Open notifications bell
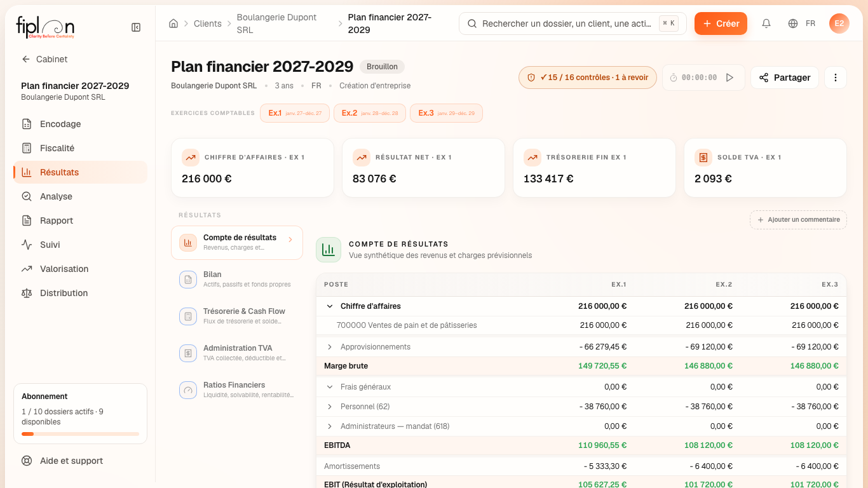This screenshot has height=488, width=868. pos(766,24)
